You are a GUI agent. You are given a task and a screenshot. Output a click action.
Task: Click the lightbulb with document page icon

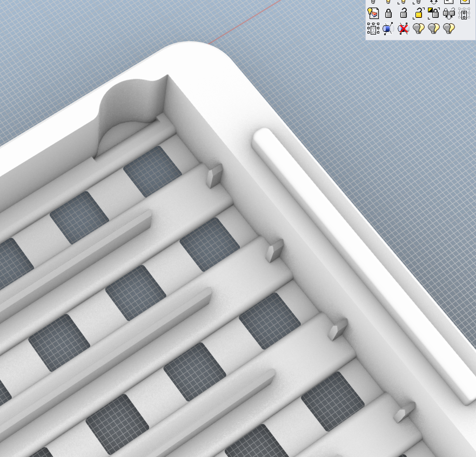(373, 14)
